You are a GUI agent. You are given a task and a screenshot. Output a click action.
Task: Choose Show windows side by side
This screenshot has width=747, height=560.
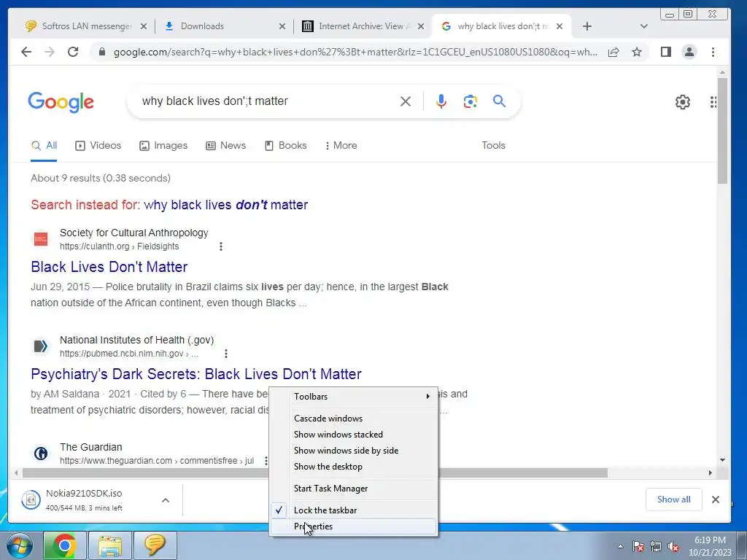point(354,451)
